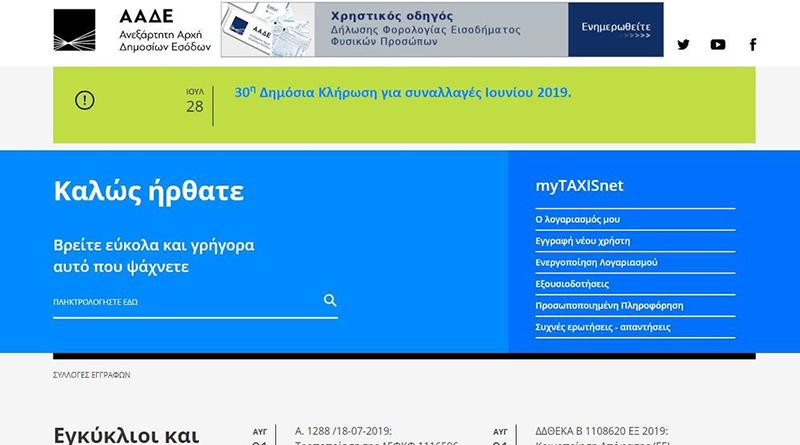Click the Ενημερωθείτε banner button
Viewport: 800px width, 445px height.
click(x=615, y=30)
